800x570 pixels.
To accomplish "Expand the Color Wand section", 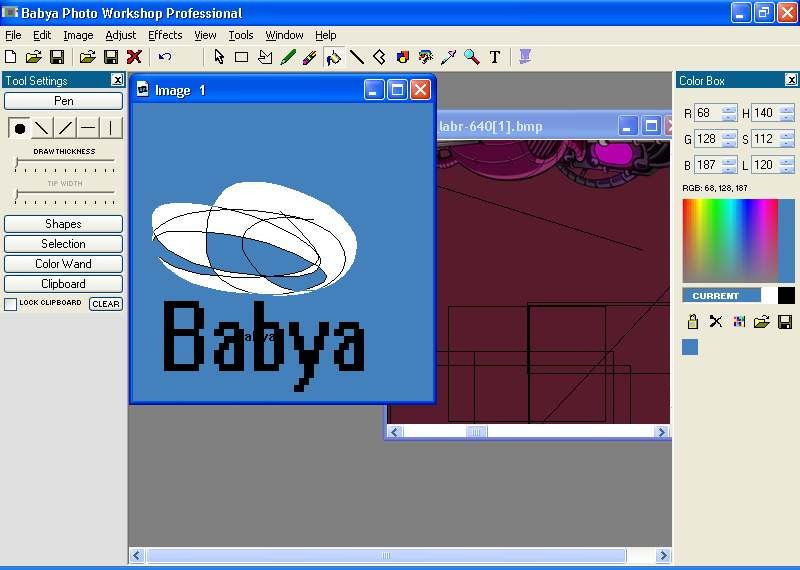I will coord(63,264).
